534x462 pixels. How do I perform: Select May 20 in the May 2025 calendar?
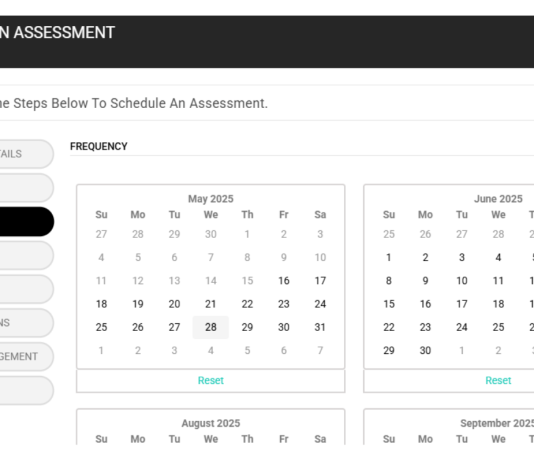click(174, 304)
